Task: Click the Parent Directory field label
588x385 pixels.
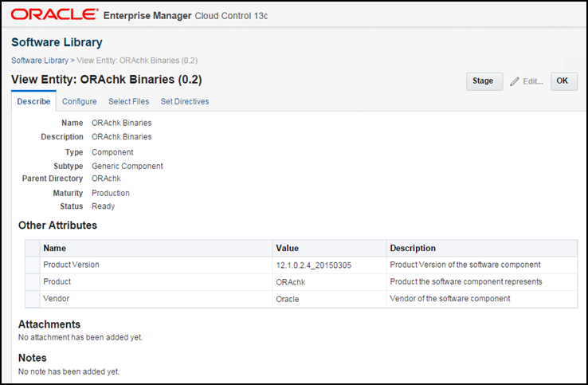Action: click(x=53, y=179)
